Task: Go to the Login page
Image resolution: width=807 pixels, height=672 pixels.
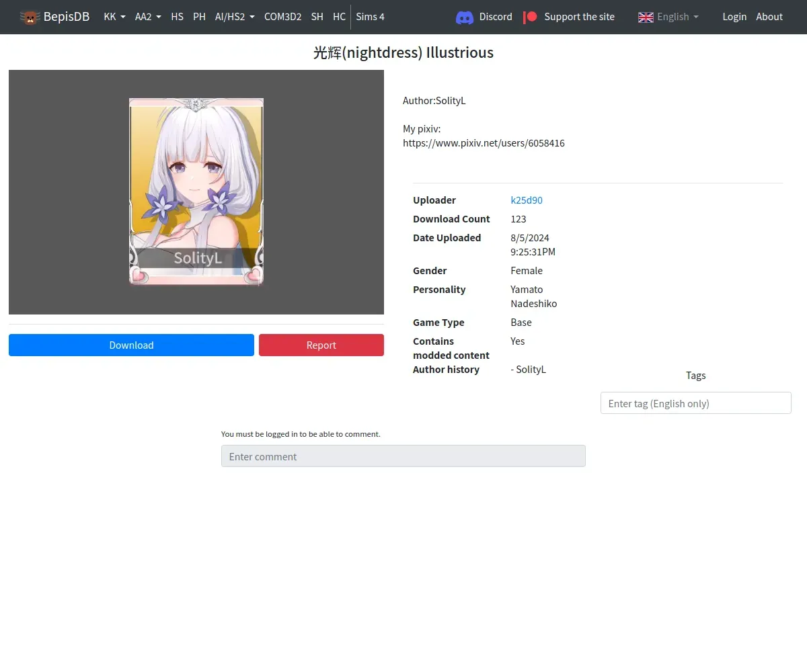Action: [734, 17]
